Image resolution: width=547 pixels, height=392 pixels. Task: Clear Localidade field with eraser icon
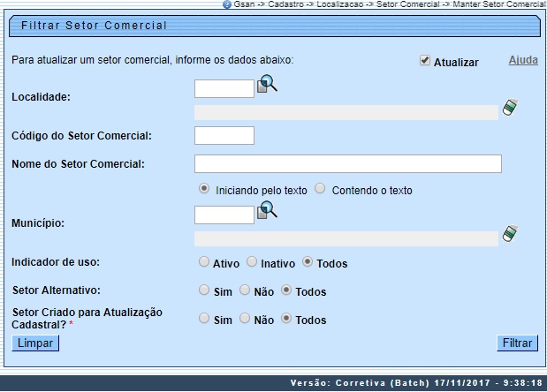tap(509, 108)
